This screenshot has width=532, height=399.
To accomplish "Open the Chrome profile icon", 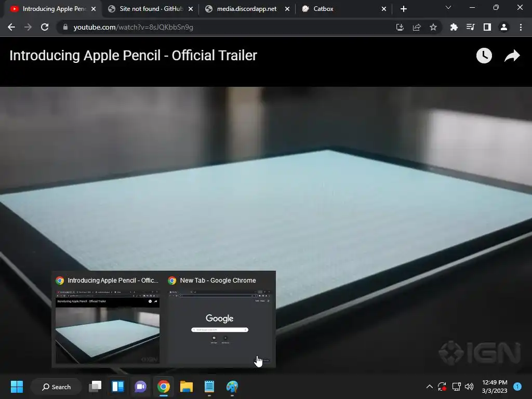I will (504, 27).
